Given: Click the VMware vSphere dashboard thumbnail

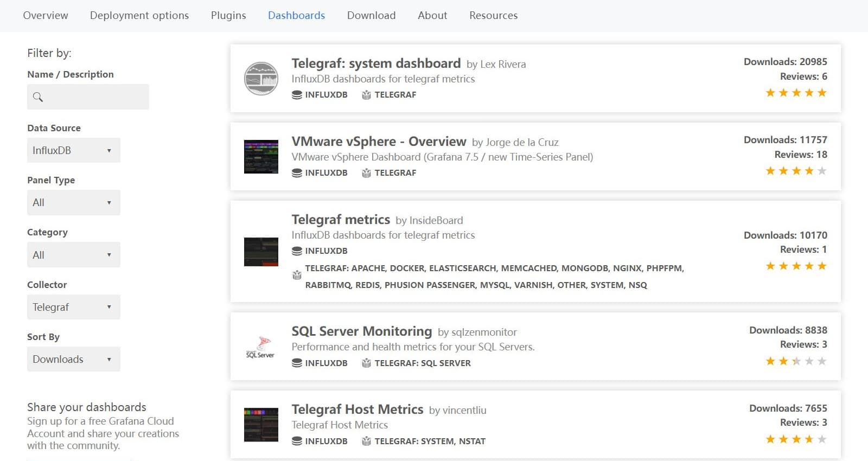Looking at the screenshot, I should tap(261, 157).
